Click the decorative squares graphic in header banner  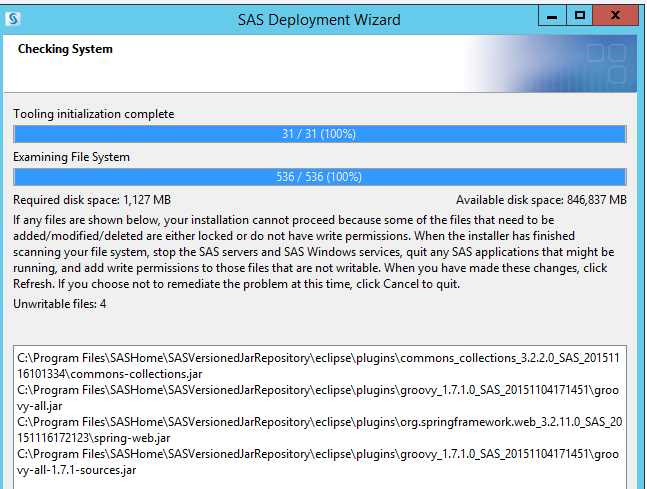[x=606, y=63]
